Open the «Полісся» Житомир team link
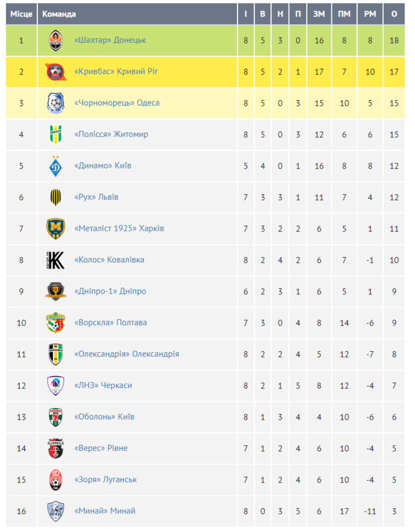Viewport: 415px width, 532px height. click(110, 134)
